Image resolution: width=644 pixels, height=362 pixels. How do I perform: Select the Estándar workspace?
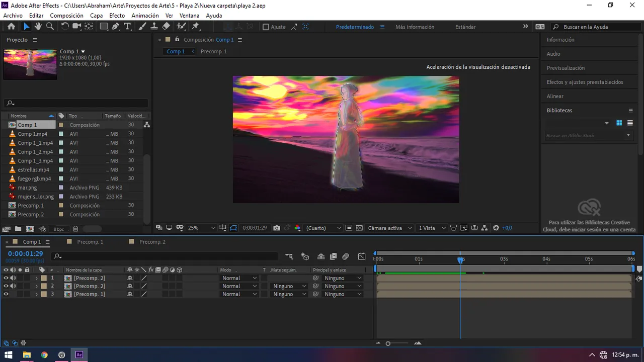pyautogui.click(x=465, y=27)
